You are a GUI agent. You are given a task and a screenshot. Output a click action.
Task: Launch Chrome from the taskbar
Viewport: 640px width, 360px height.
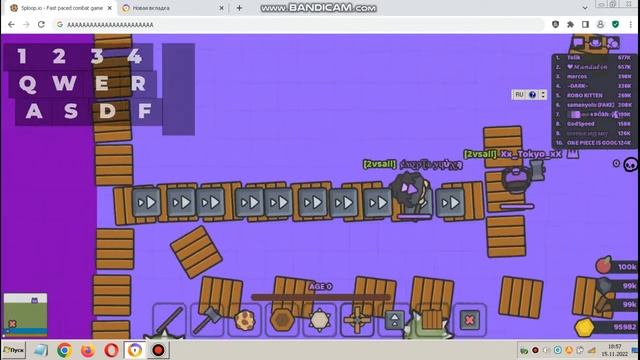(x=64, y=350)
